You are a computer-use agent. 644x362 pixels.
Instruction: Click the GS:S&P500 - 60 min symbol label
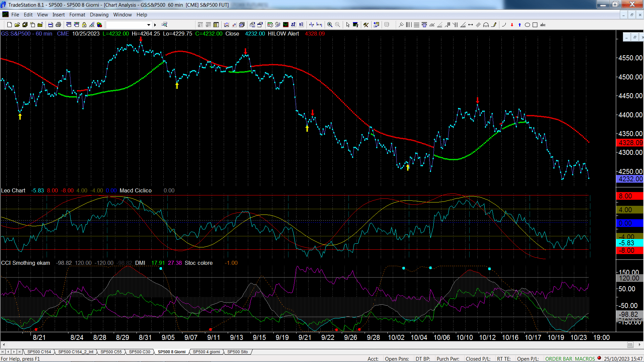[27, 34]
